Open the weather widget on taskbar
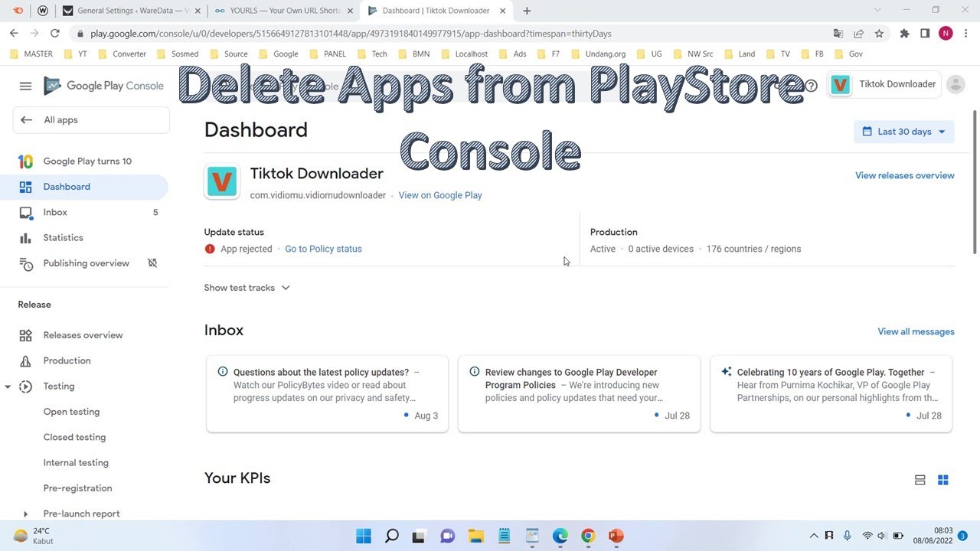The height and width of the screenshot is (551, 980). (34, 536)
